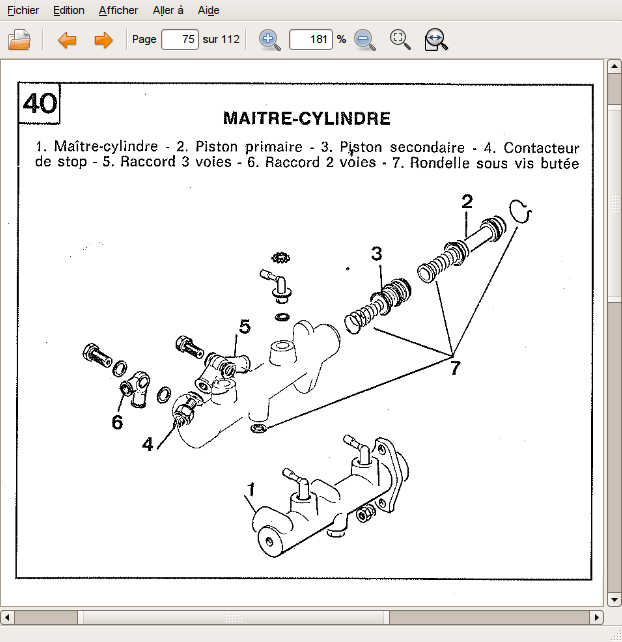Zoom out with the minus magnifier
Screen dimensions: 622x642
coord(364,40)
